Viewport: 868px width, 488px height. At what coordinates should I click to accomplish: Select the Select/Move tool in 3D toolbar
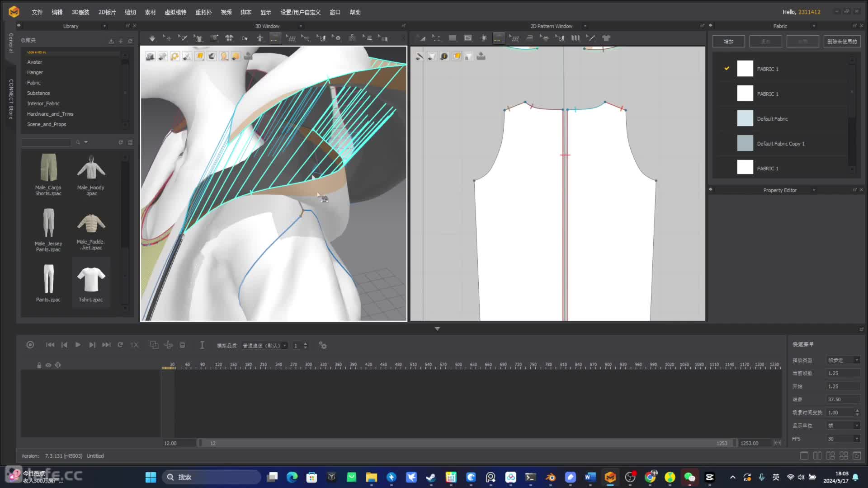[x=167, y=38]
